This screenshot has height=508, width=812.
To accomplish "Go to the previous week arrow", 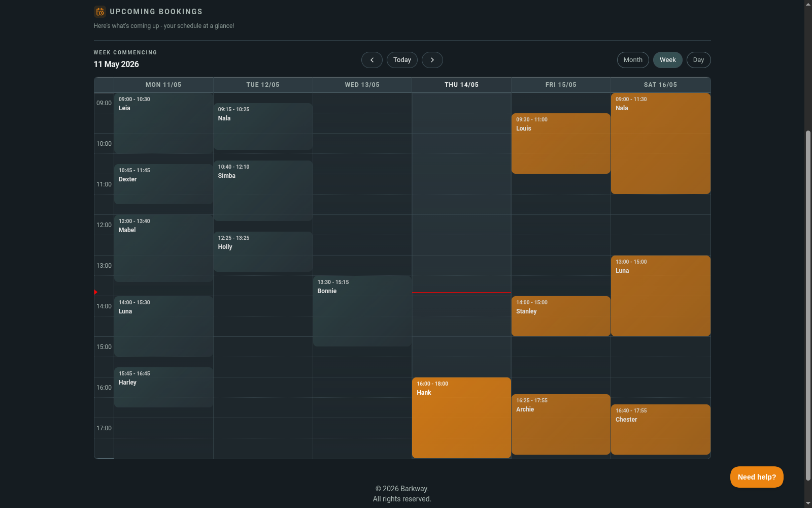I will click(x=372, y=60).
